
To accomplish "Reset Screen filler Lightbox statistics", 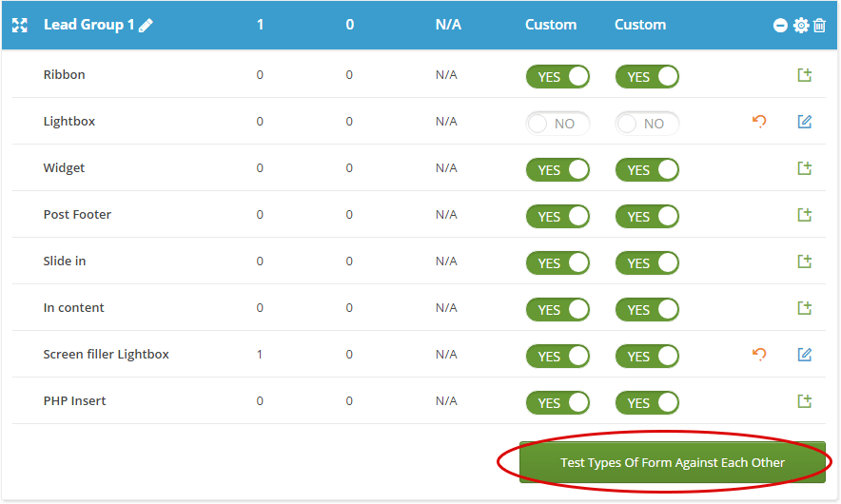I will coord(759,354).
